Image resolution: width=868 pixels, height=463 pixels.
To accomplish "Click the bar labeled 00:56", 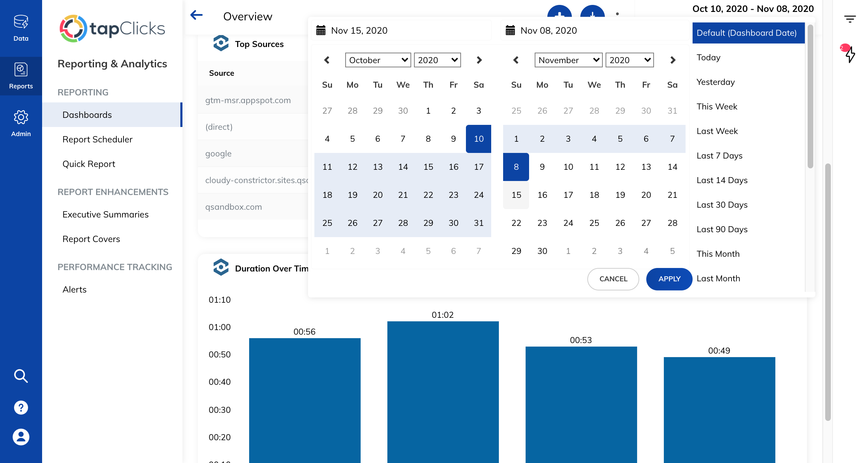I will pyautogui.click(x=305, y=401).
